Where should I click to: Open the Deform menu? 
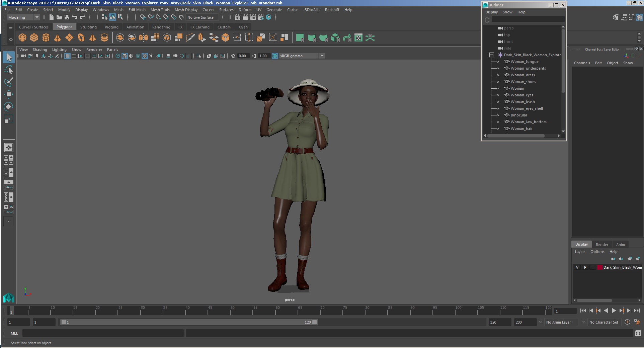[x=245, y=10]
